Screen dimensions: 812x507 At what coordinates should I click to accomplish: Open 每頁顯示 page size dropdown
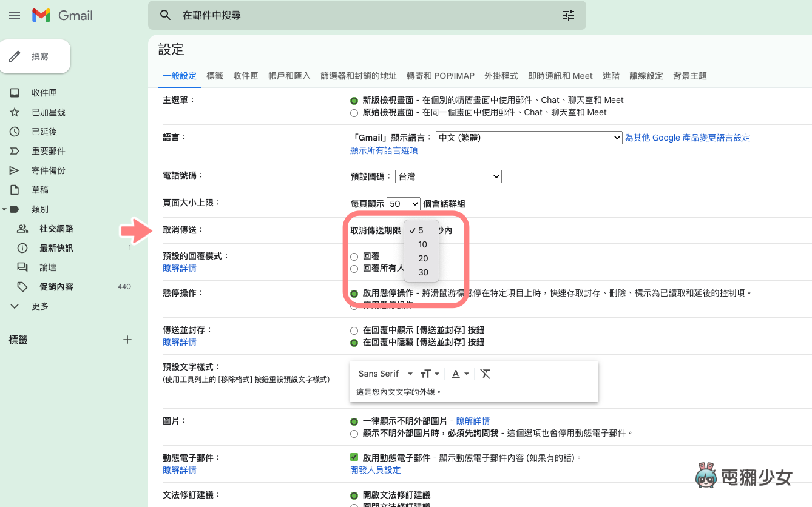coord(404,204)
